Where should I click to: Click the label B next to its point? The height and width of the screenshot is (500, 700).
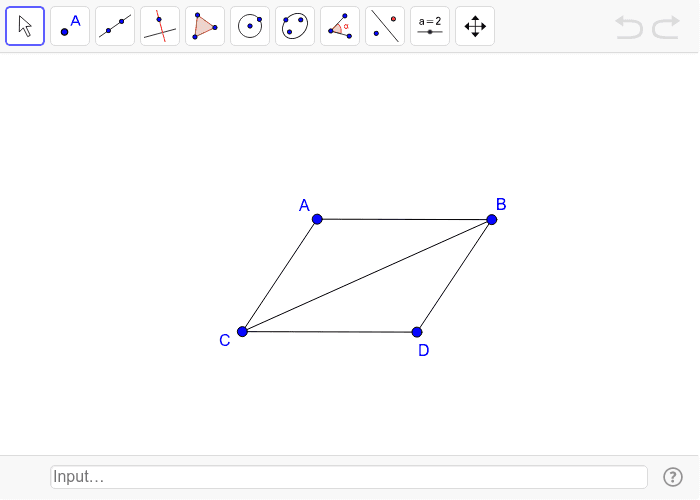pyautogui.click(x=501, y=204)
